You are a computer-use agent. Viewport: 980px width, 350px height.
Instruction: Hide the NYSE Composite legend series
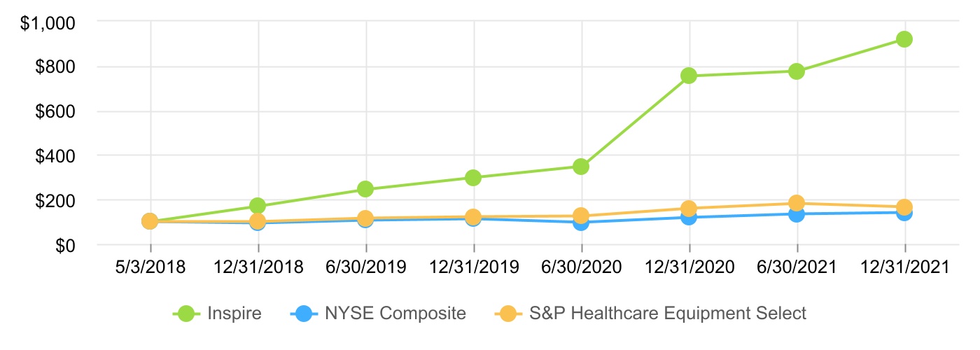click(377, 314)
